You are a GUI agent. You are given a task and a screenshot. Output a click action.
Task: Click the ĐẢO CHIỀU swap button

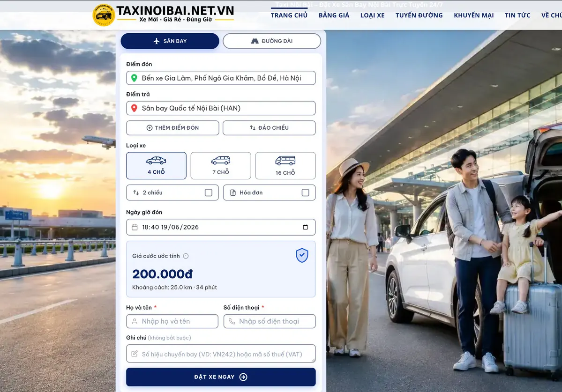(269, 128)
